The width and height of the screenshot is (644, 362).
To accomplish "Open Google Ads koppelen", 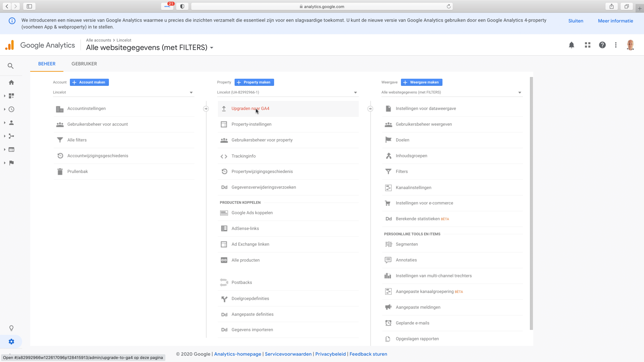I will click(x=288, y=213).
